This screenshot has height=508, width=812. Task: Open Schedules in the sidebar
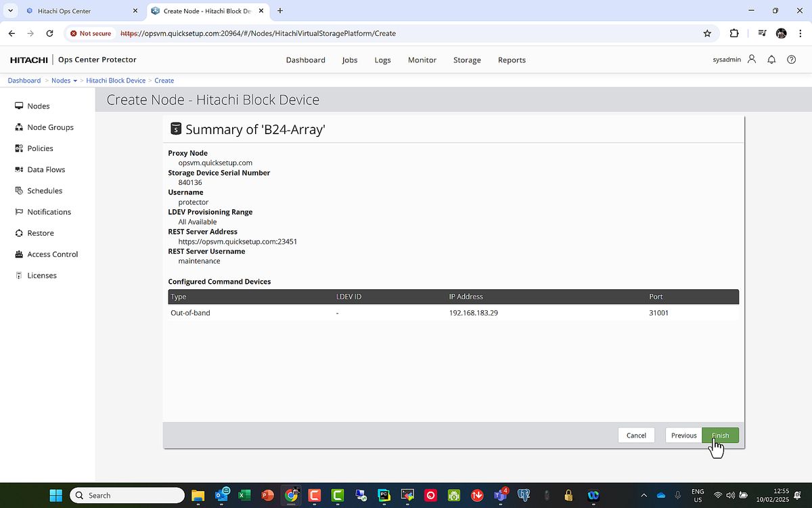point(38,191)
